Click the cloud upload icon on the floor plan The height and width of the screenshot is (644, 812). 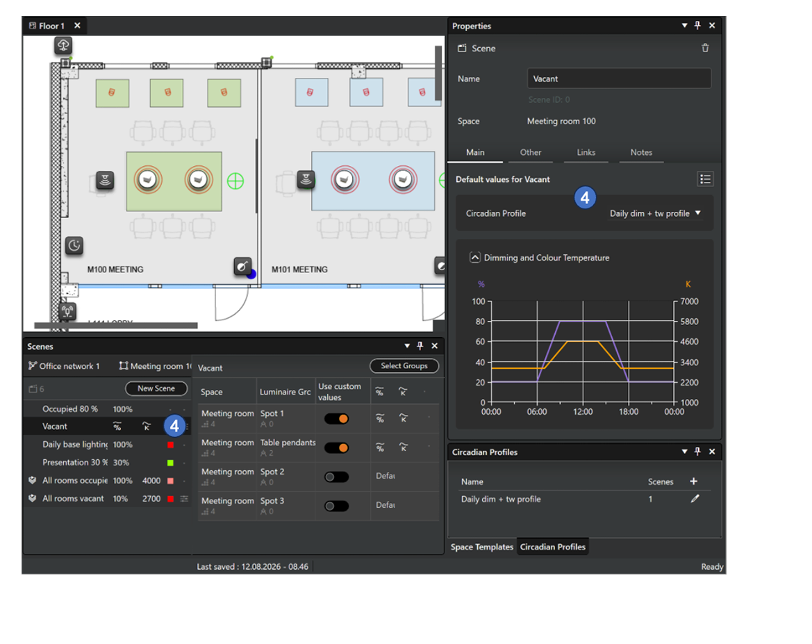pos(63,45)
